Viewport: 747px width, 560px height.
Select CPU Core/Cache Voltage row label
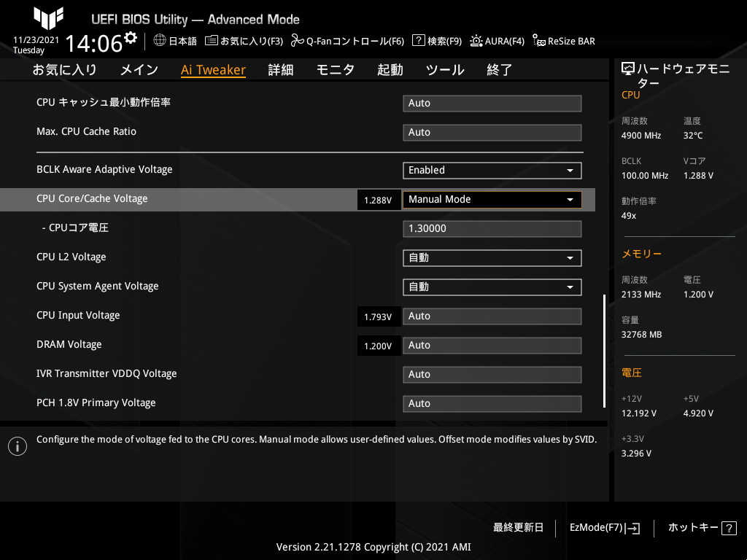(x=92, y=198)
